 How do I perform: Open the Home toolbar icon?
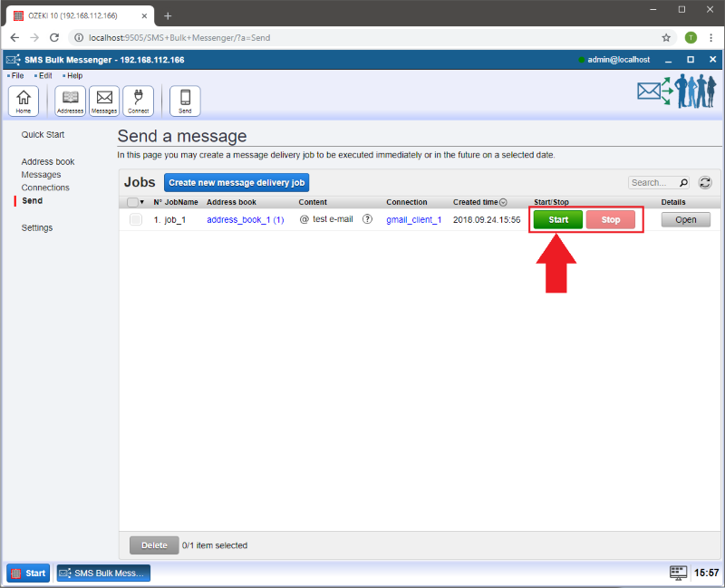(23, 101)
